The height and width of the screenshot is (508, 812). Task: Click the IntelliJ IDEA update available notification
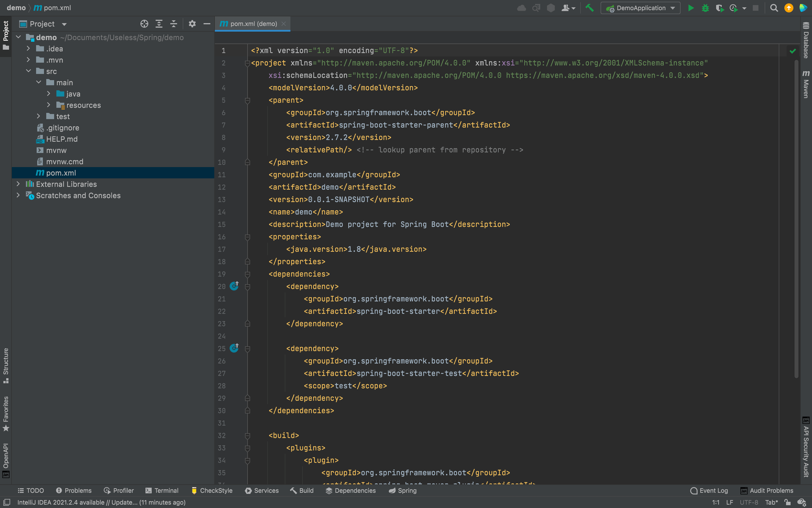click(x=101, y=502)
